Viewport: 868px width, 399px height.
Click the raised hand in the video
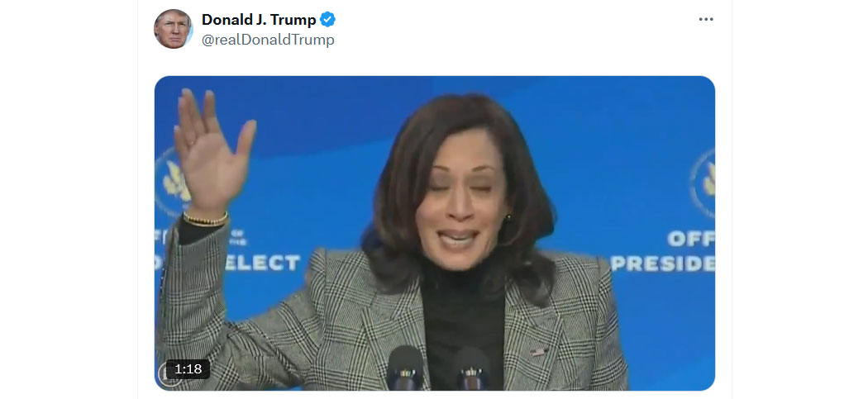pos(212,151)
